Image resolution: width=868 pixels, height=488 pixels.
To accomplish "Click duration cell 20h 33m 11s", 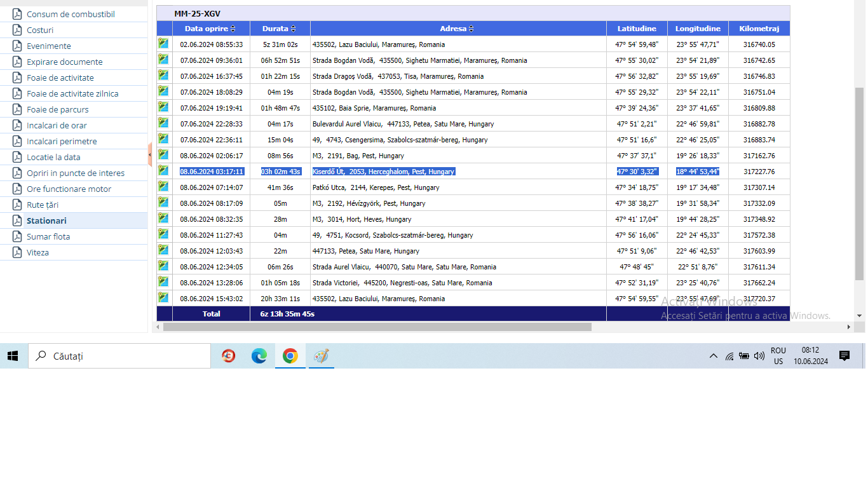I will tap(280, 299).
